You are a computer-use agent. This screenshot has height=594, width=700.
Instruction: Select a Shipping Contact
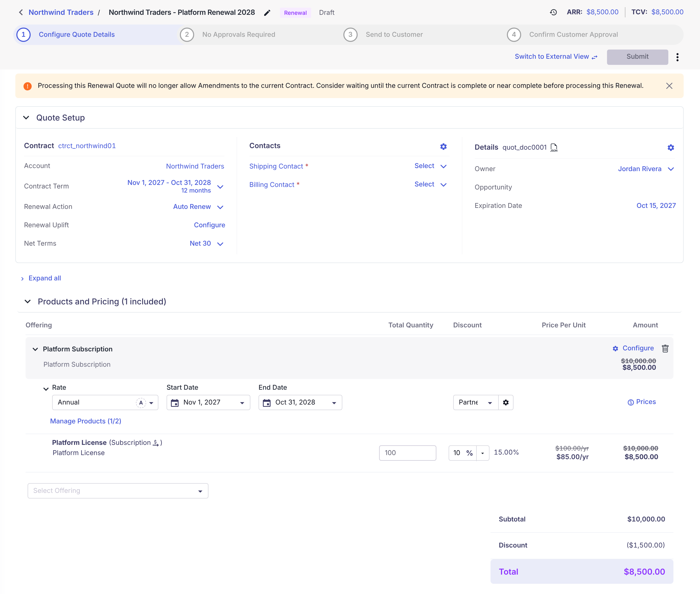pos(430,166)
